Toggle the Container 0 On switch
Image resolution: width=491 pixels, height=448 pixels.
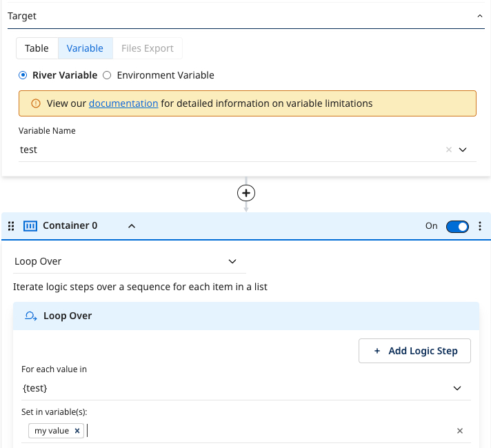pos(457,226)
